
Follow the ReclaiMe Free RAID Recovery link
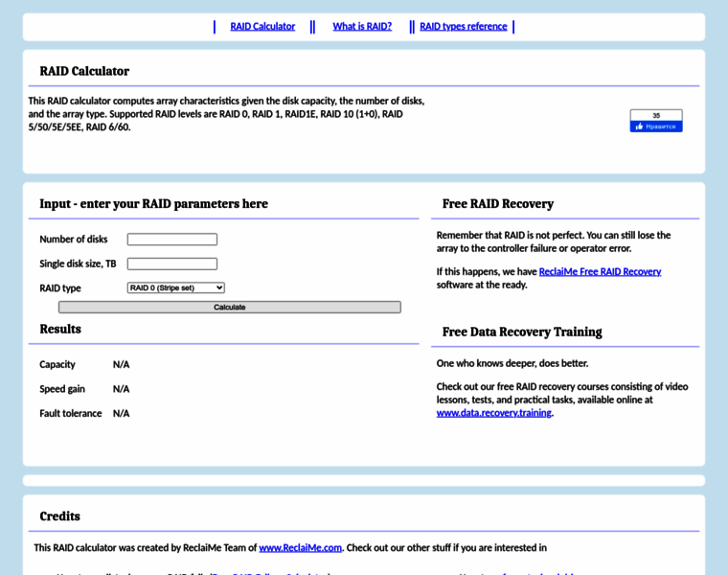(x=600, y=272)
